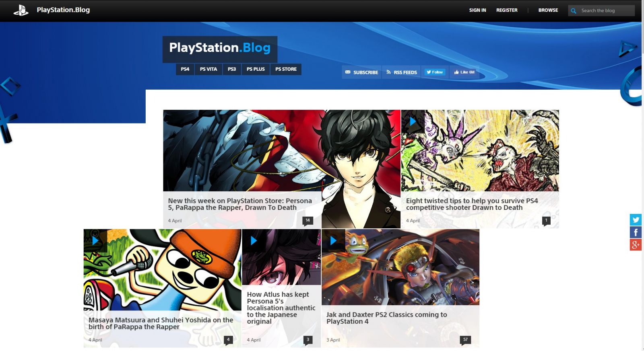Open the PlayStation.Blog header text link
The width and height of the screenshot is (644, 351).
(x=63, y=10)
